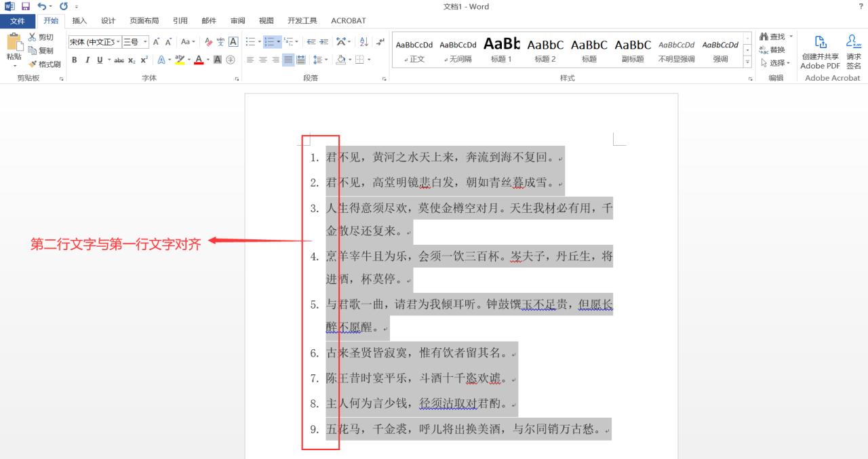Switch to Insert (插入) tab
The image size is (868, 459).
pyautogui.click(x=79, y=21)
